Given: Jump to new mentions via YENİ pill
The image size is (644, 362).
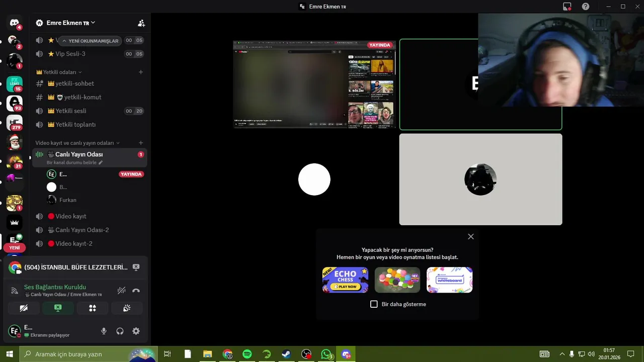Looking at the screenshot, I should 14,248.
